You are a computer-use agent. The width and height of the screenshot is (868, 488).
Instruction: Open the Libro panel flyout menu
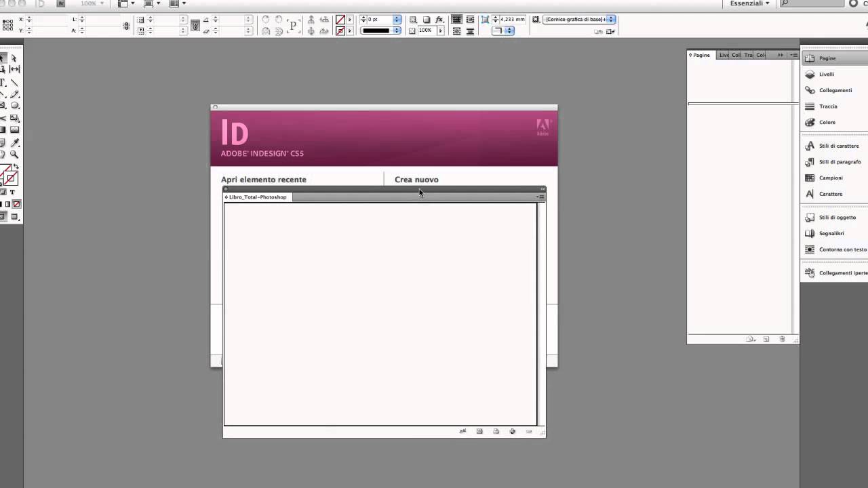pos(540,197)
